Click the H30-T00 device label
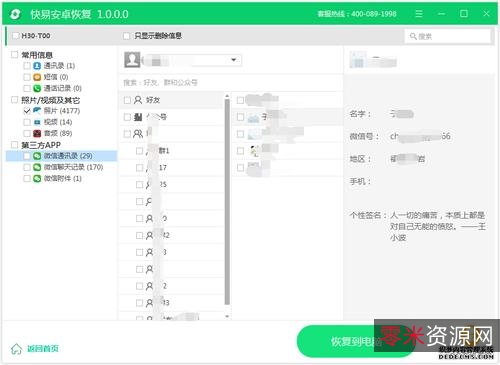The image size is (500, 365). [36, 36]
